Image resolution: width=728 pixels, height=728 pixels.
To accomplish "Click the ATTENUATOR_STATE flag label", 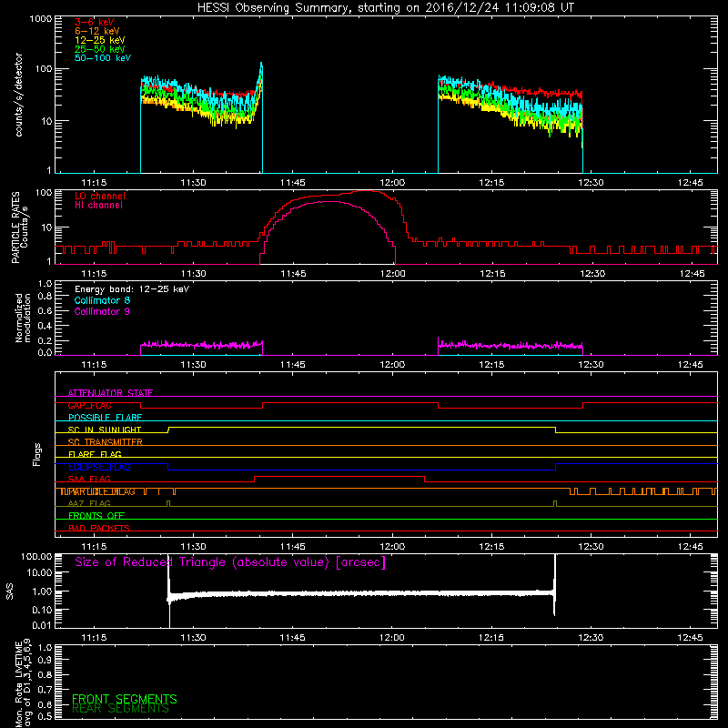I will [110, 393].
